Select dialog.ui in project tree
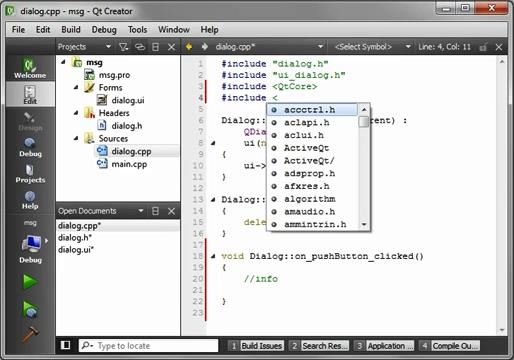 (x=128, y=100)
